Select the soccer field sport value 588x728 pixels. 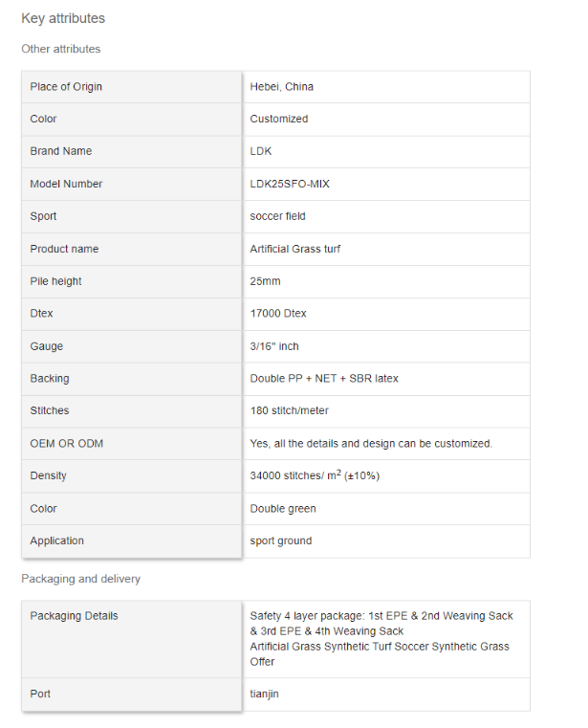(278, 216)
